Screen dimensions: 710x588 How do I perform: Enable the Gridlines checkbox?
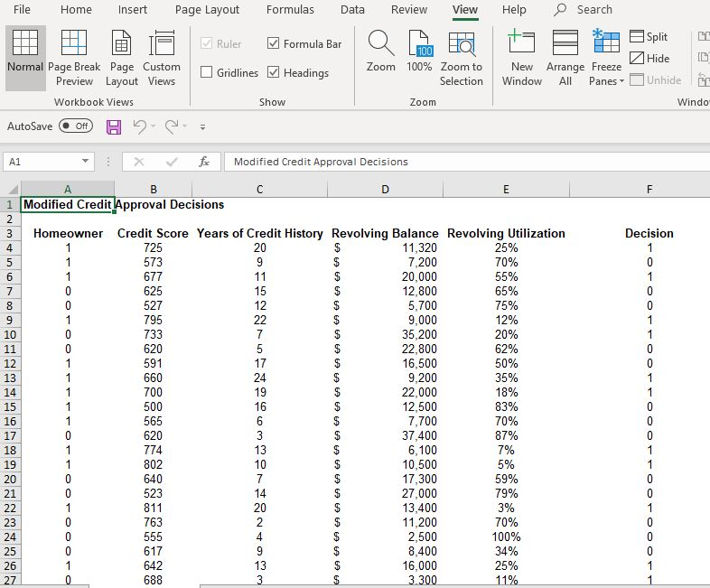click(x=207, y=72)
